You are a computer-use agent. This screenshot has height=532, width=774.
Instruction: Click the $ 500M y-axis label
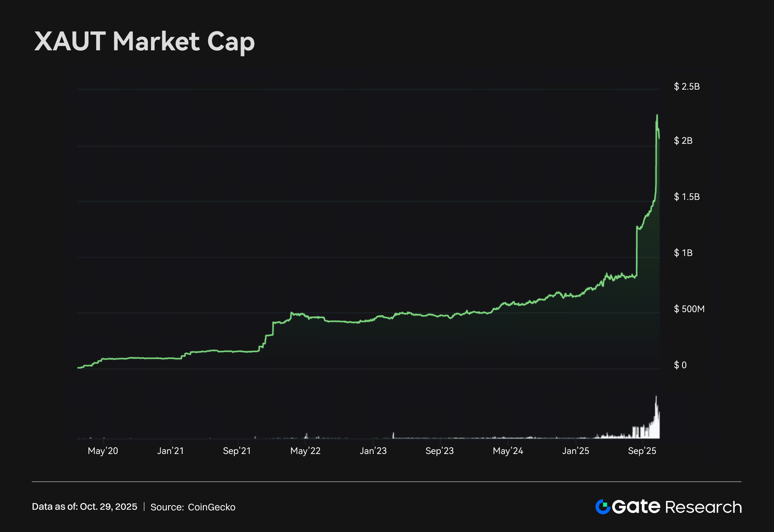pyautogui.click(x=689, y=309)
